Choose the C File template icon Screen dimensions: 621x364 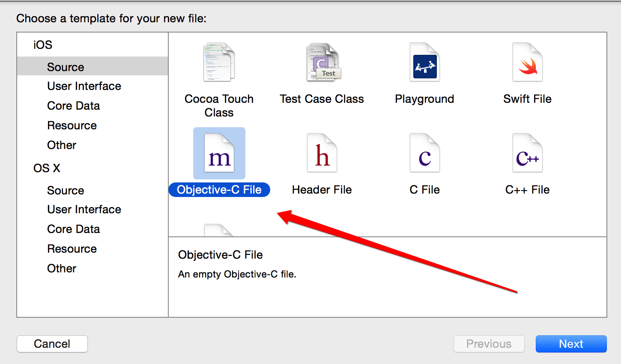pyautogui.click(x=424, y=153)
